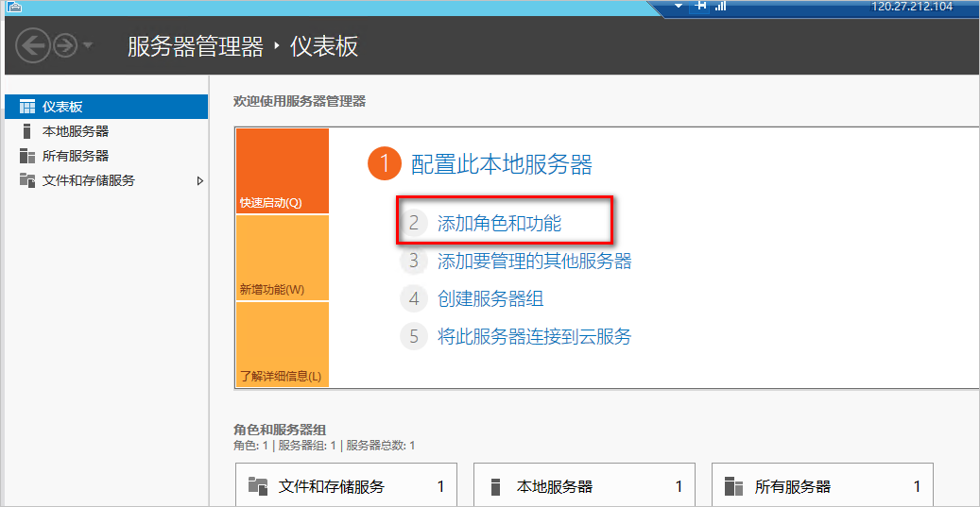The width and height of the screenshot is (980, 507).
Task: Click 将此服务器连接到云服务 link
Action: point(534,337)
